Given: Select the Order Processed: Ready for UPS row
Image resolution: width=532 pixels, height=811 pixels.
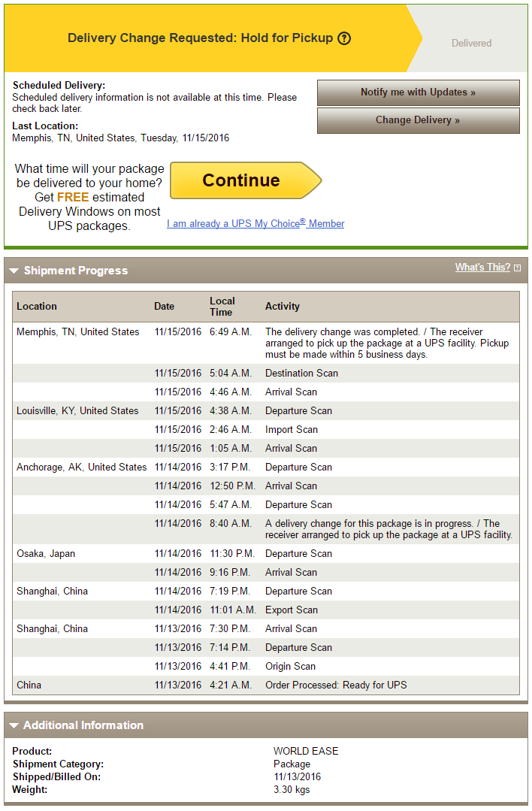Looking at the screenshot, I should point(266,685).
